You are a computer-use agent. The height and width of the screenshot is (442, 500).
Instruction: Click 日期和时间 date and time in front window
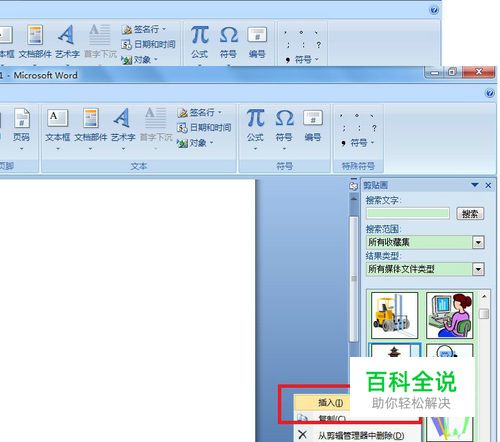click(x=204, y=128)
